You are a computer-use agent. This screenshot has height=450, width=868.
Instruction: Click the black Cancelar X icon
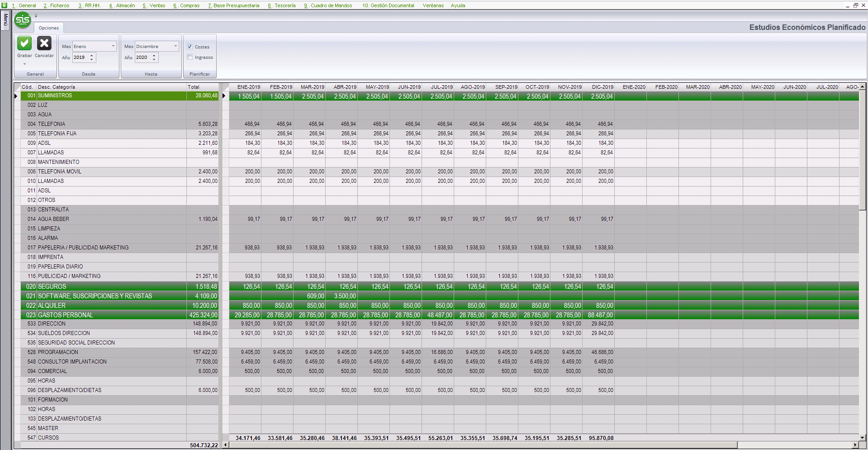44,43
